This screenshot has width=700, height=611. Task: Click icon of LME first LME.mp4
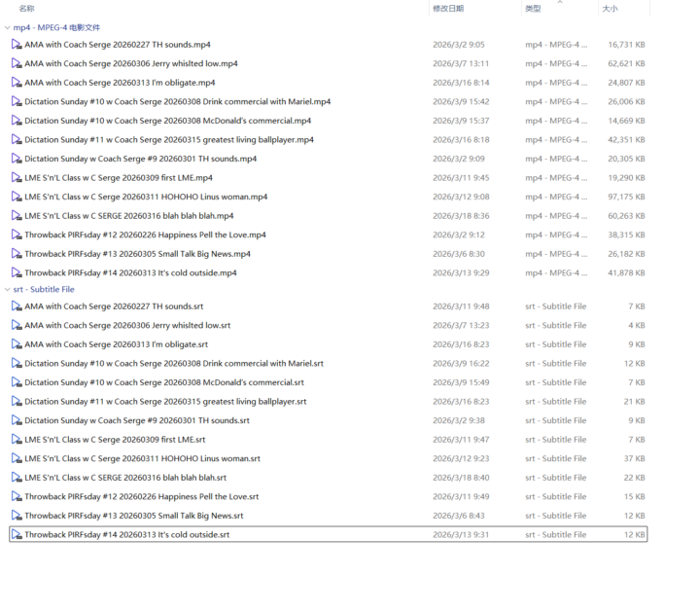point(17,178)
